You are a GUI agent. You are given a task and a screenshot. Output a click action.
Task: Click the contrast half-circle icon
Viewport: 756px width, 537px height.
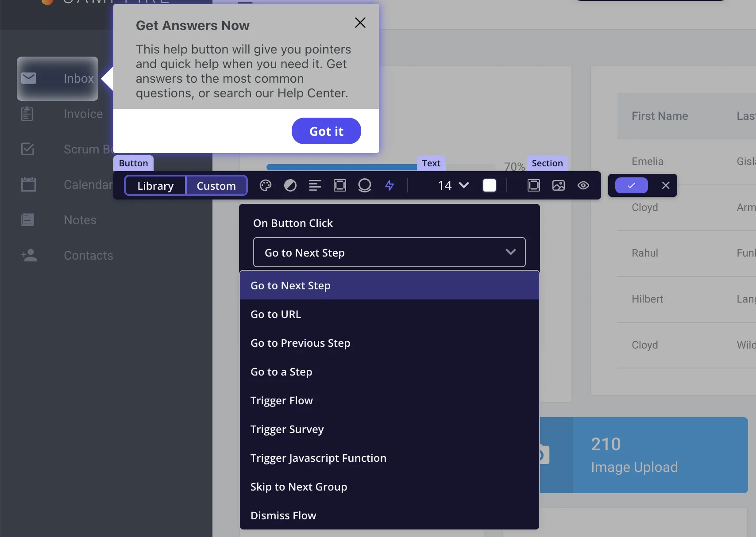point(290,185)
